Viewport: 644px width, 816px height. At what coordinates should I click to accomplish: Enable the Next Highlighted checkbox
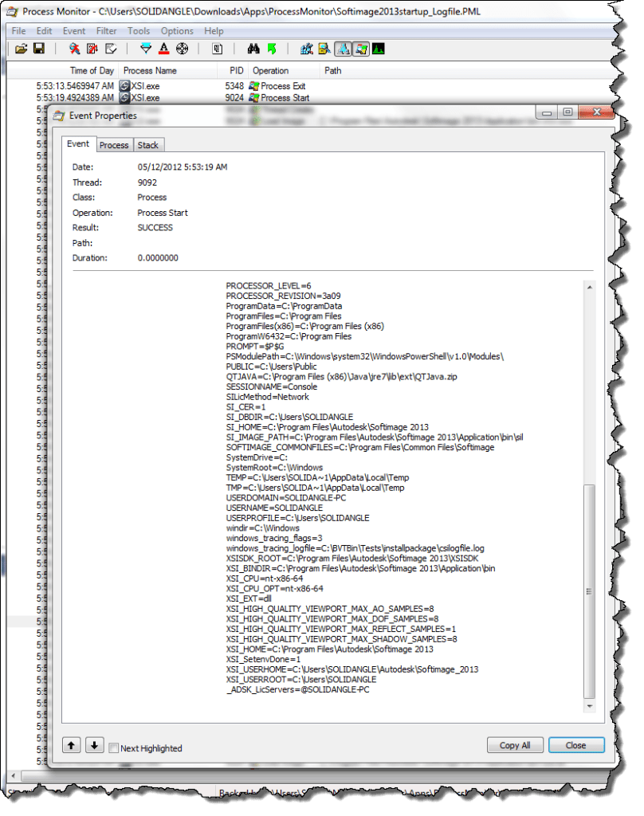[x=114, y=748]
